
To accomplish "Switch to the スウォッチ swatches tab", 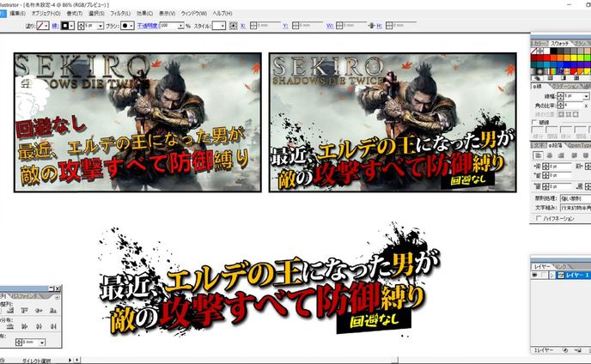I will (559, 44).
